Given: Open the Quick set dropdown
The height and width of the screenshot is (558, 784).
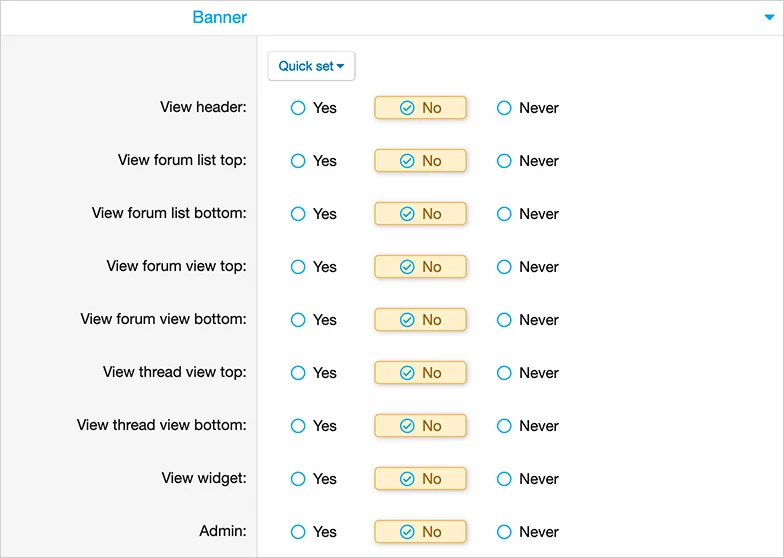Looking at the screenshot, I should 311,66.
